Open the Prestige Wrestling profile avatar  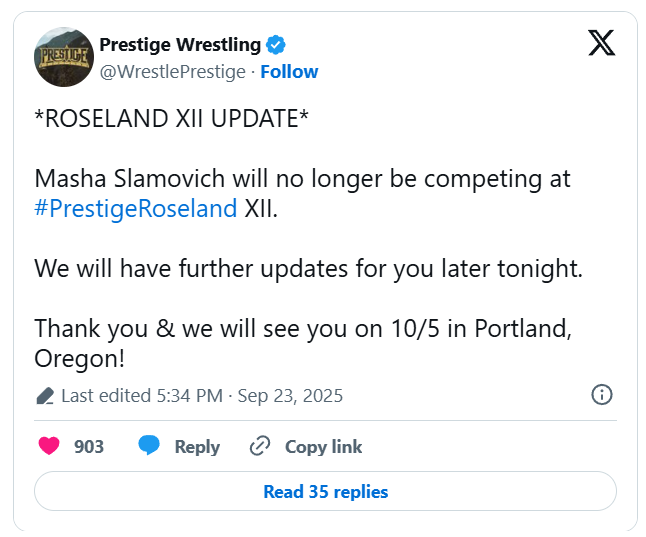pos(64,59)
